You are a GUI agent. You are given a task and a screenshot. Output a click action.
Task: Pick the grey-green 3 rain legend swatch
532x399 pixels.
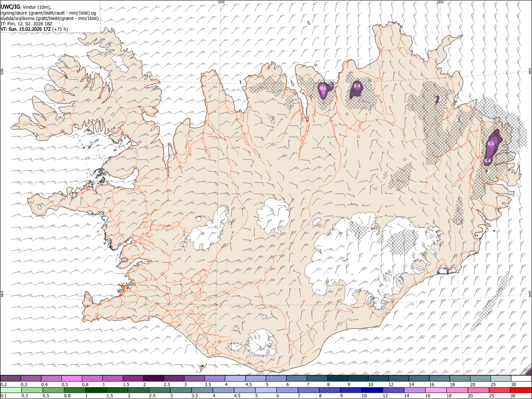(181, 390)
